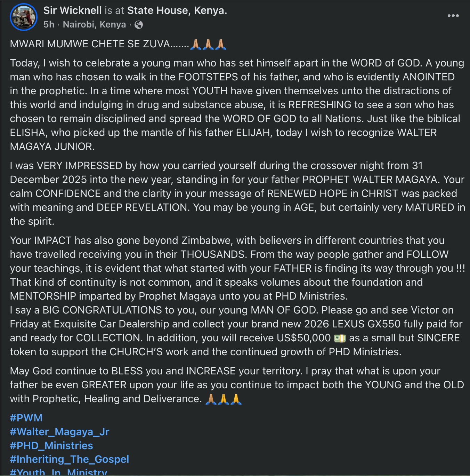The width and height of the screenshot is (470, 476).
Task: Click the public globe privacy icon
Action: (x=138, y=25)
